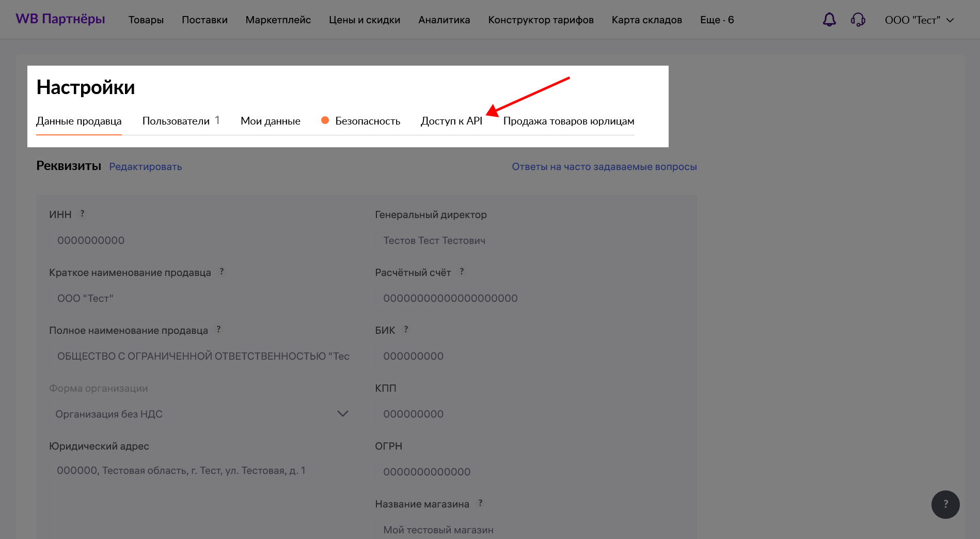The width and height of the screenshot is (980, 539).
Task: Switch to the Доступ к API tab
Action: (452, 121)
